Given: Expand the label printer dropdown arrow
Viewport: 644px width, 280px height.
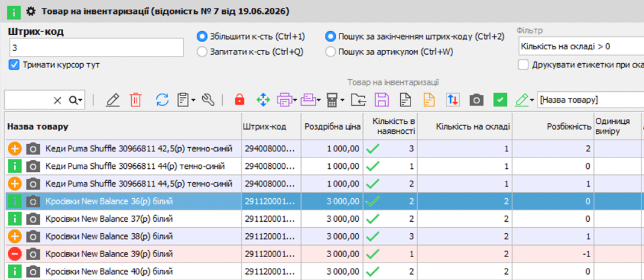Looking at the screenshot, I should 320,100.
